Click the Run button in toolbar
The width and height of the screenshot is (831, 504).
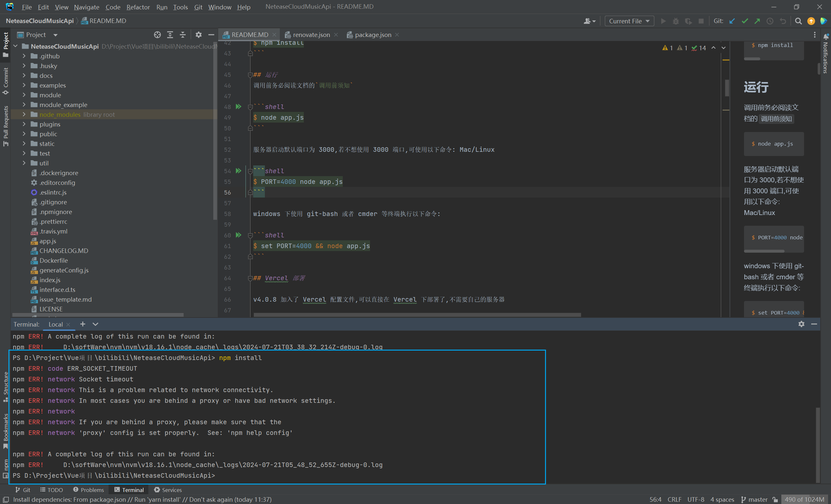(663, 21)
